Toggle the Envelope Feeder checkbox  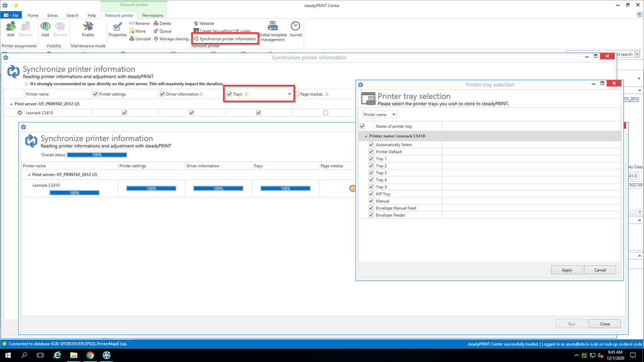[371, 215]
